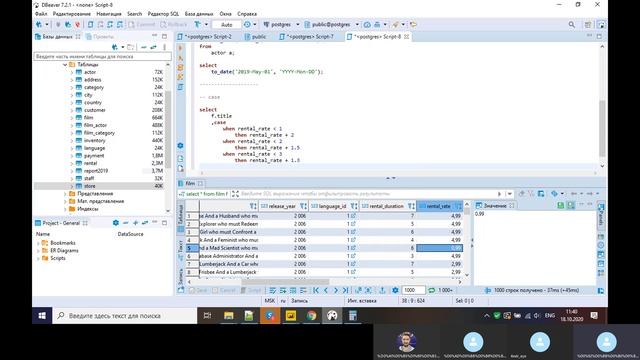
Task: Click the release_year column sort filter icon
Action: (x=303, y=206)
